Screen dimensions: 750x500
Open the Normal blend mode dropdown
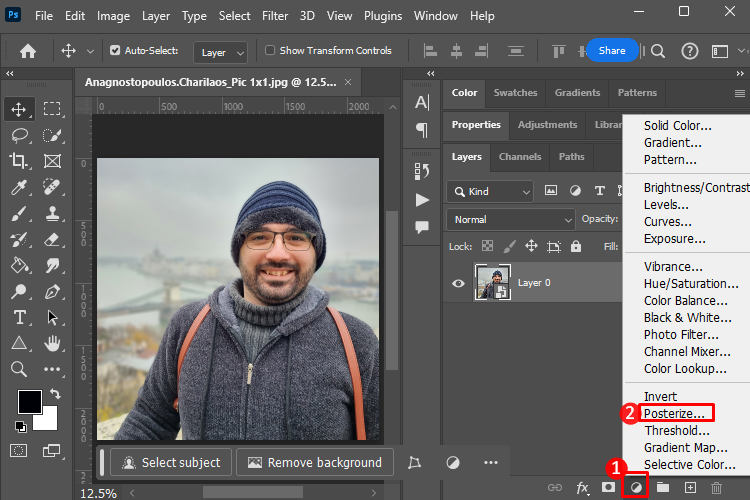click(510, 220)
